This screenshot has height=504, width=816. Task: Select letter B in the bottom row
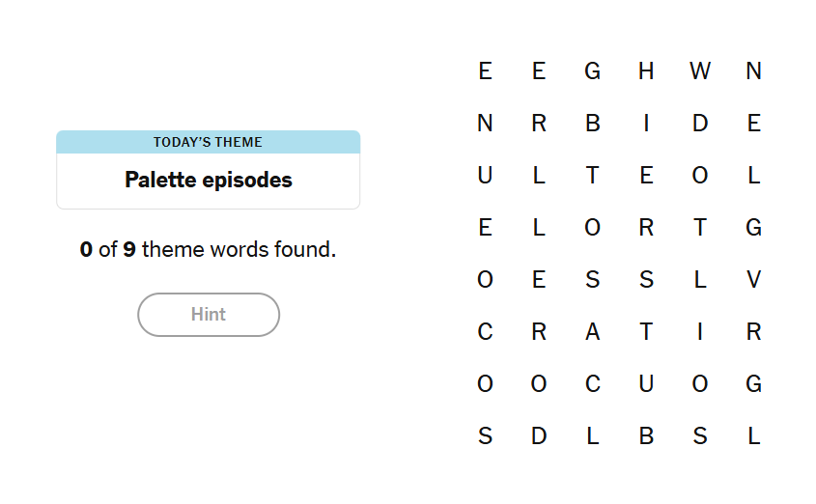point(646,436)
